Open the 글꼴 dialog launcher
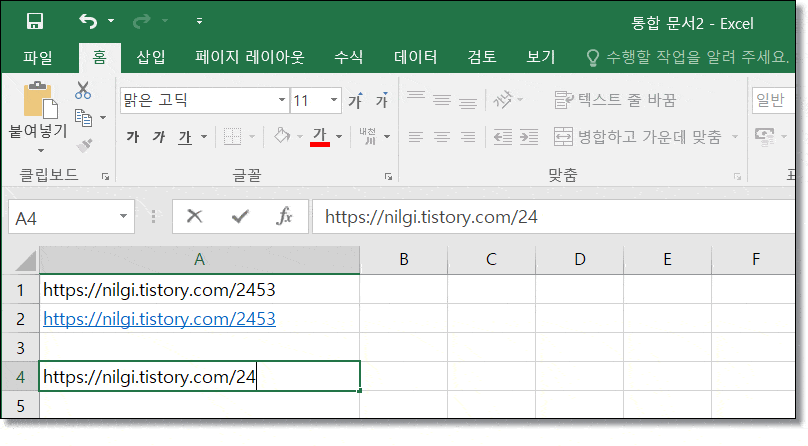The width and height of the screenshot is (808, 446). tap(389, 177)
